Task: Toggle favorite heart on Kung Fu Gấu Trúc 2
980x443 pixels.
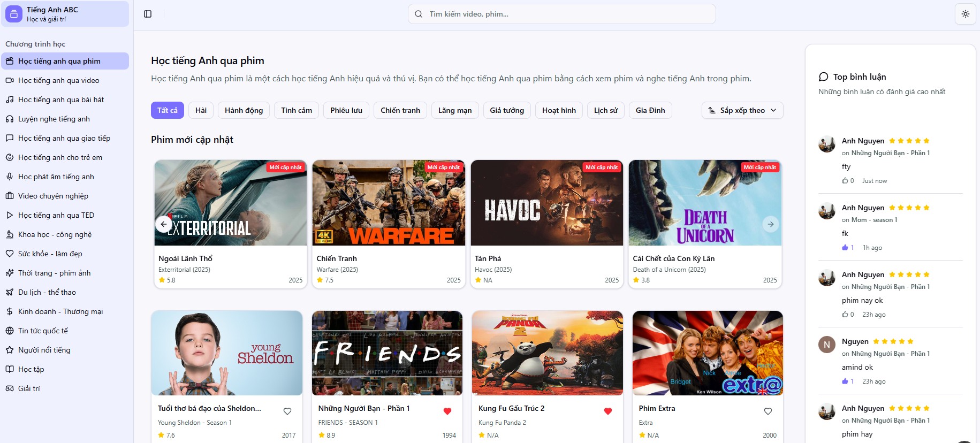Action: [x=608, y=411]
